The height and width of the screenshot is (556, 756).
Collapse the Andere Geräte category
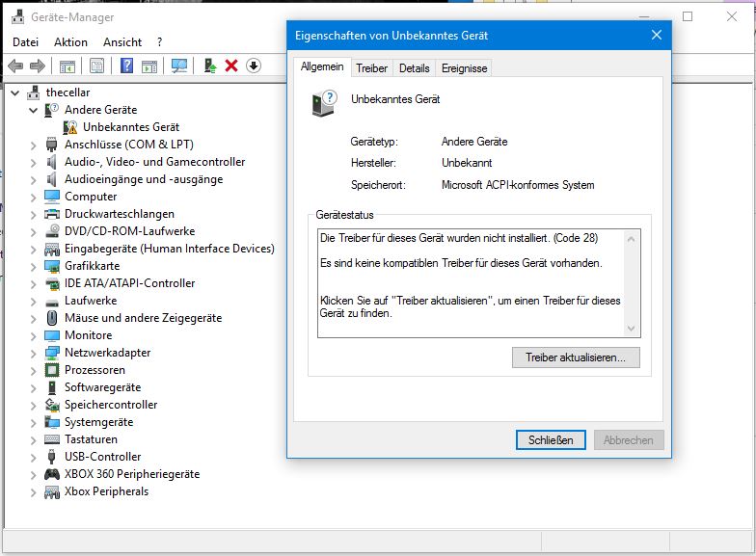point(33,110)
